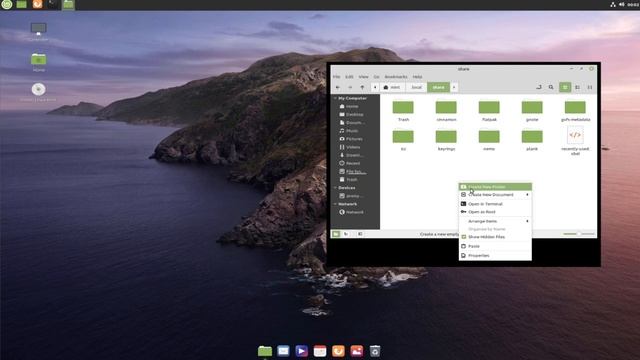640x360 pixels.
Task: Adjust the zoom slider in the status bar
Action: [x=578, y=234]
